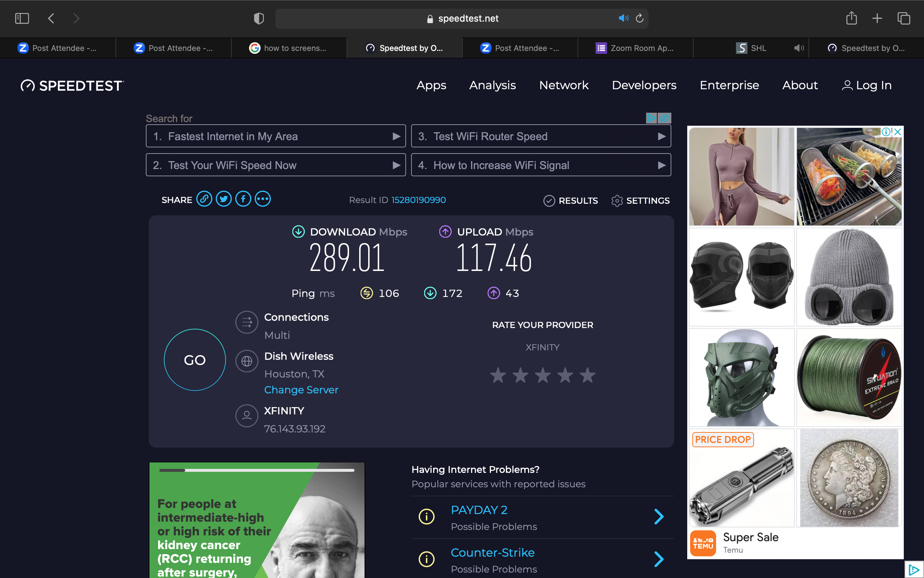Click the PAYDAY 2 info icon
Screen dimensions: 924x578
[427, 517]
